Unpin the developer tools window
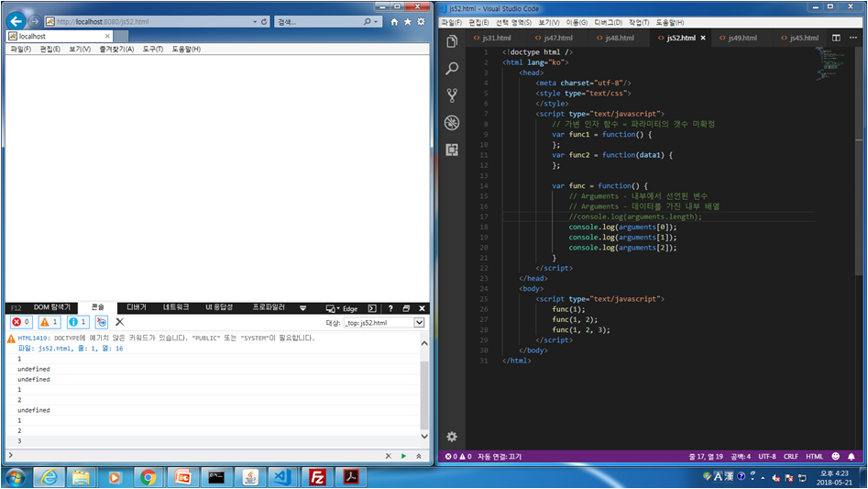The width and height of the screenshot is (868, 489). click(406, 308)
